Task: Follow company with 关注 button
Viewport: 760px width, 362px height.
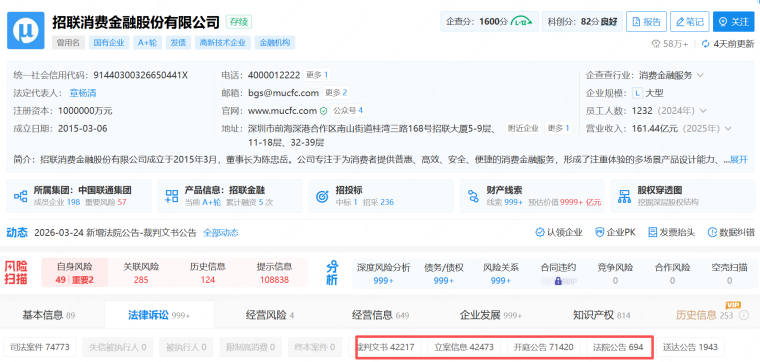Action: (x=734, y=22)
